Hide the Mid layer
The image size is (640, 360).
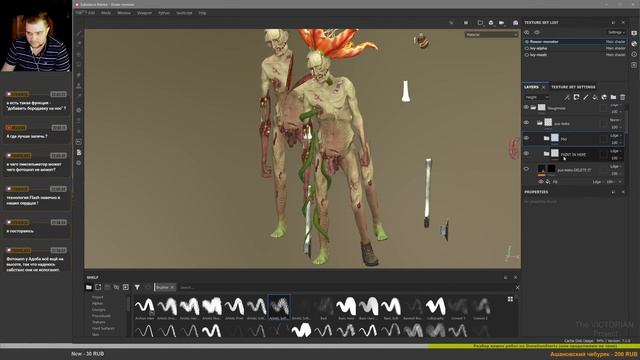pyautogui.click(x=526, y=138)
